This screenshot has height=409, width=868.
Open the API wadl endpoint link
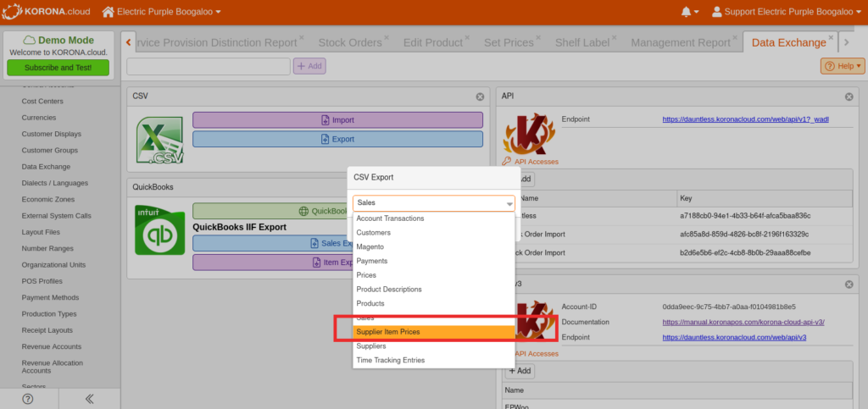coord(745,119)
